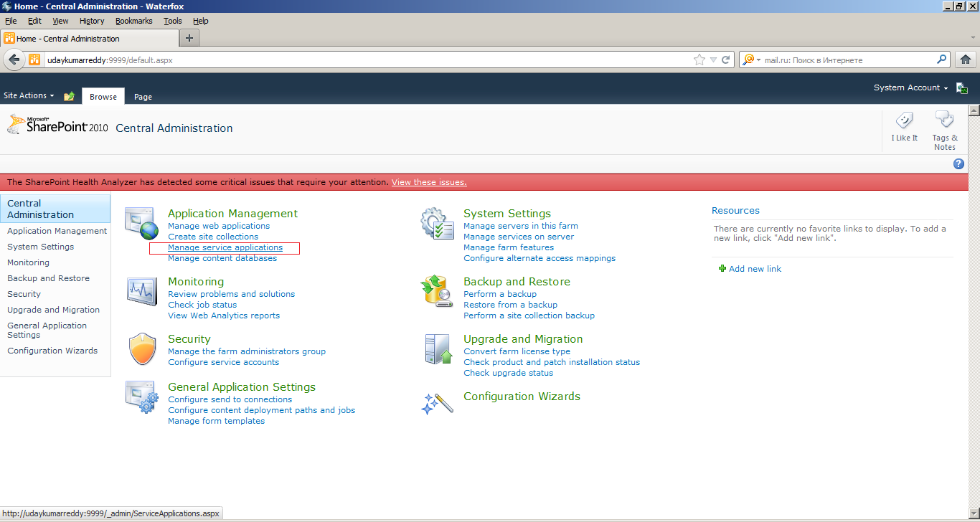This screenshot has height=522, width=980.
Task: Open the Bookmarks menu
Action: pyautogui.click(x=133, y=21)
